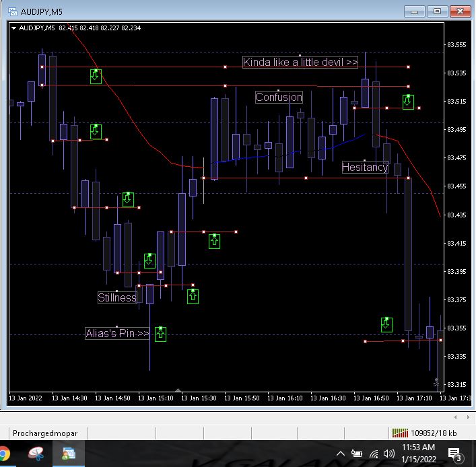The height and width of the screenshot is (467, 476).
Task: Click the green down arrow near 83.495 at 14:50
Action: click(96, 132)
